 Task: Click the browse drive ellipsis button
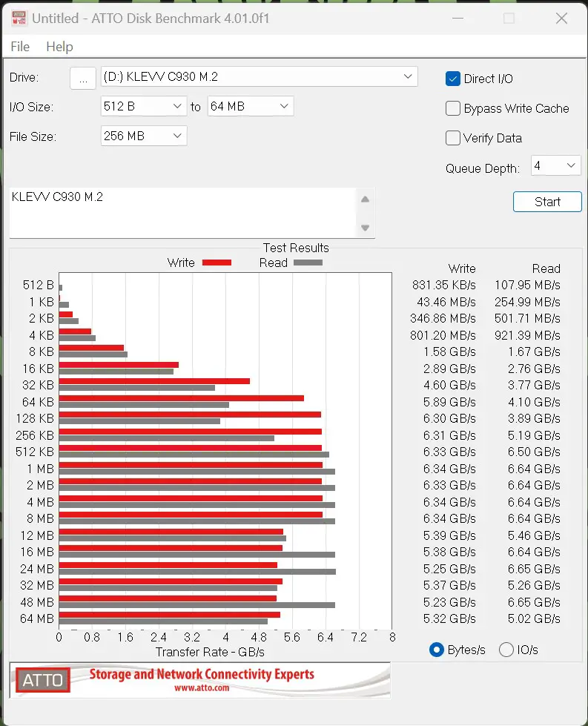pyautogui.click(x=83, y=78)
